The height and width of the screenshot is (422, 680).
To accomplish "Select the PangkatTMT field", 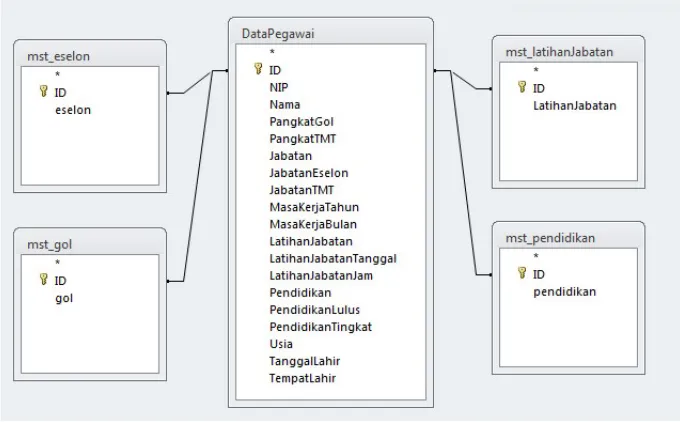I will coord(330,138).
